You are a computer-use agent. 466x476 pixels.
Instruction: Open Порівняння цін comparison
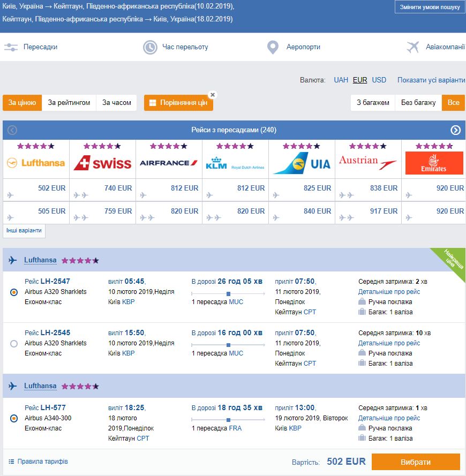pos(178,103)
